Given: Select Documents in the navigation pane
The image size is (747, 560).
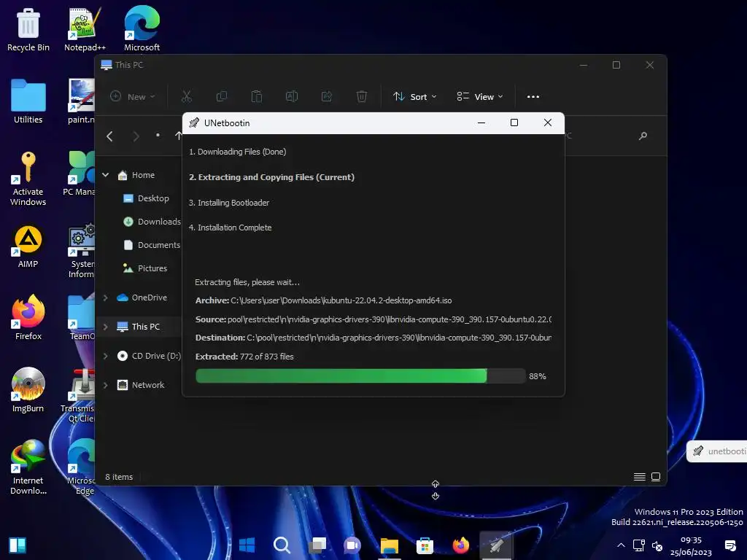Looking at the screenshot, I should click(x=152, y=245).
